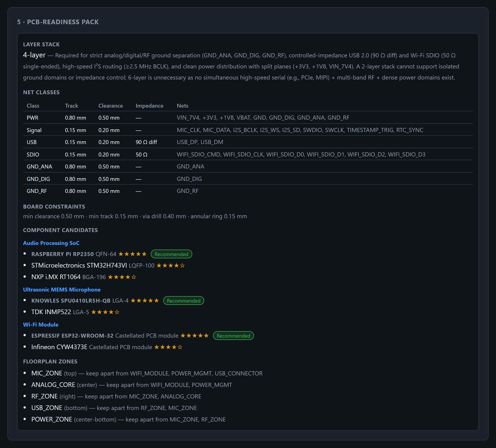Click the star rating of STM32H743VI
Viewport: 496px width, 448px height.
171,265
